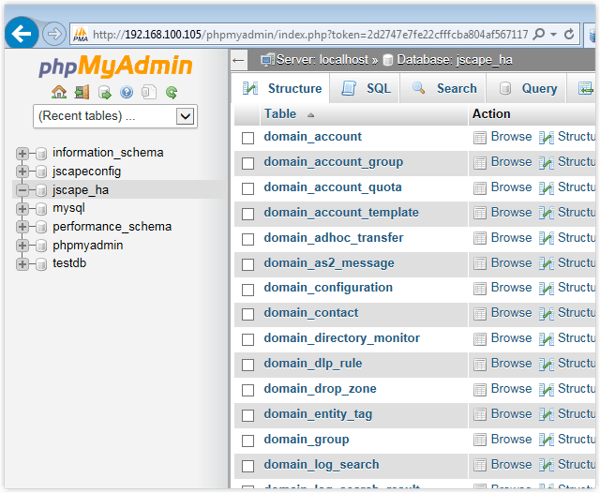Click the browser back arrow button
600x493 pixels.
coord(21,34)
